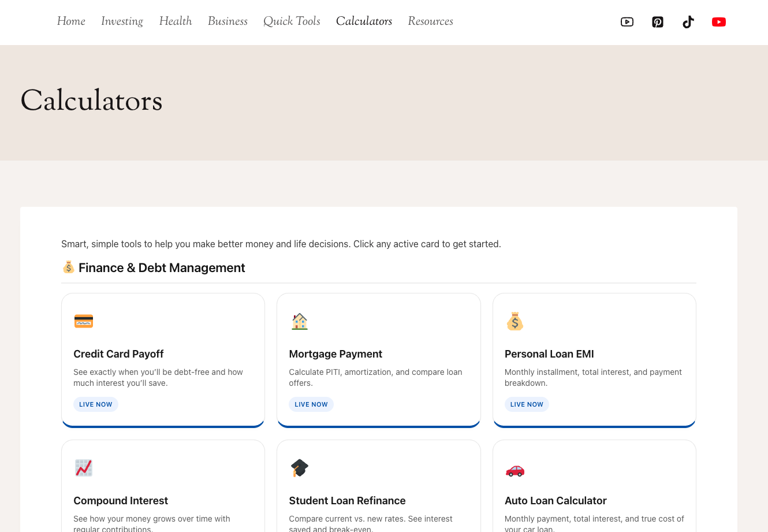Click 'See exactly when you'll be debt-free' description
The image size is (768, 532).
[x=158, y=378]
